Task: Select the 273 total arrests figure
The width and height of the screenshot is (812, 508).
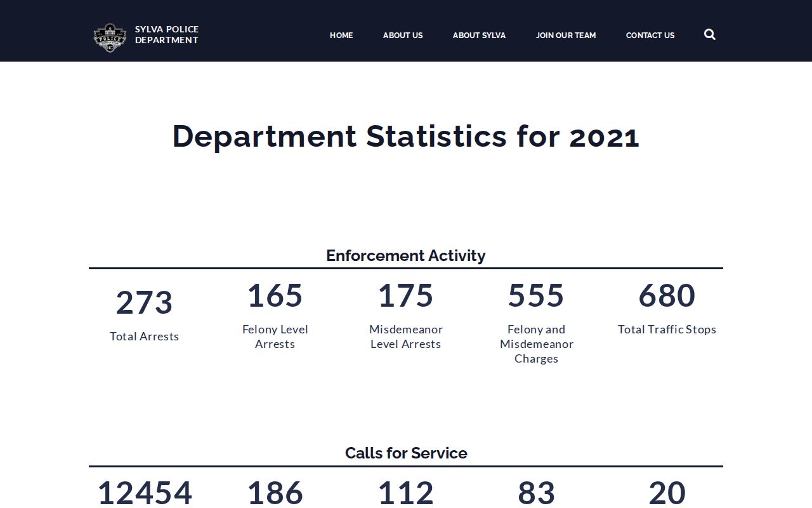Action: pyautogui.click(x=144, y=302)
